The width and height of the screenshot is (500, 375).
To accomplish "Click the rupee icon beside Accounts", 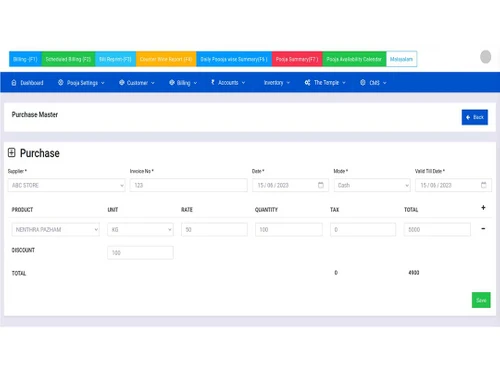I will (x=213, y=82).
